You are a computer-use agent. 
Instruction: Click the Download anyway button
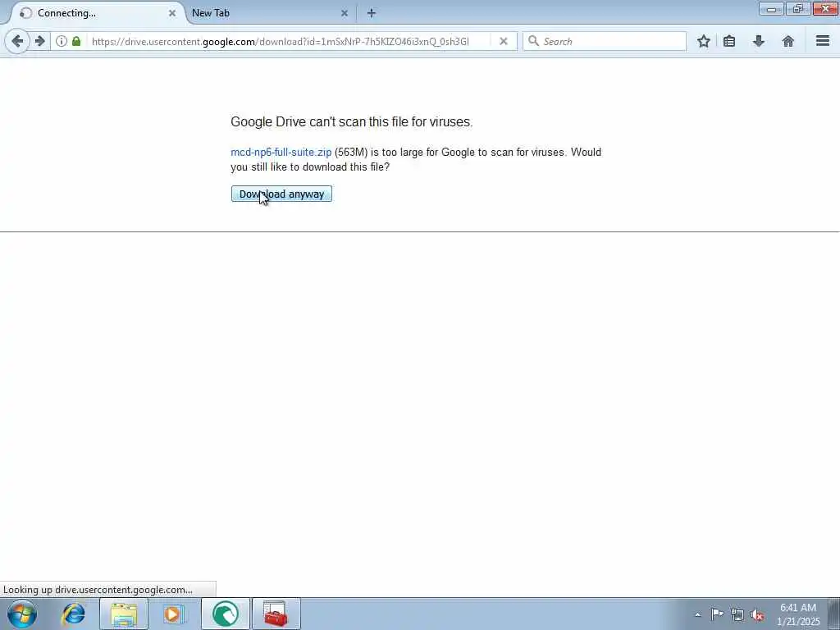[x=282, y=194]
